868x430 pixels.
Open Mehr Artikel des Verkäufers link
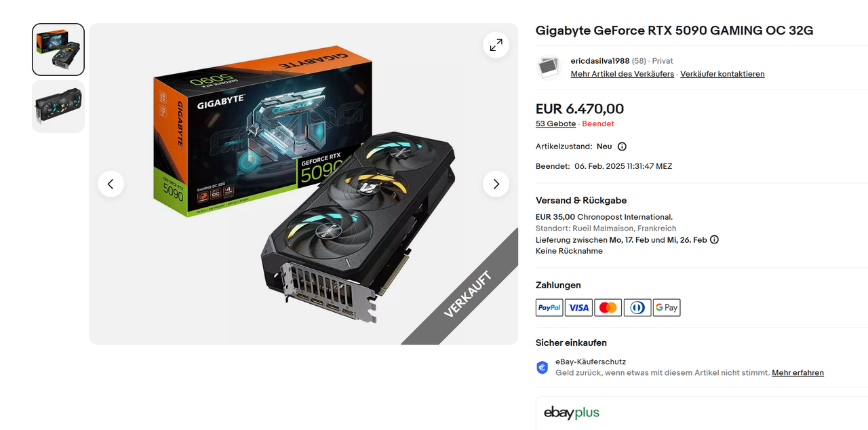623,74
